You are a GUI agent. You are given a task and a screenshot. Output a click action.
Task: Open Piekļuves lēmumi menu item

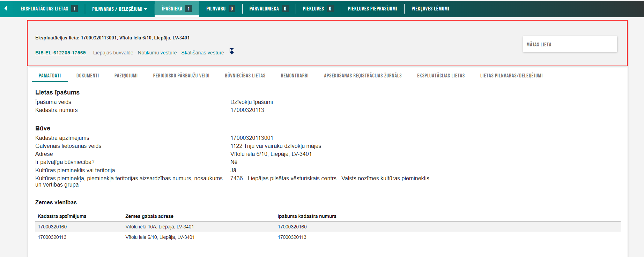pos(430,8)
